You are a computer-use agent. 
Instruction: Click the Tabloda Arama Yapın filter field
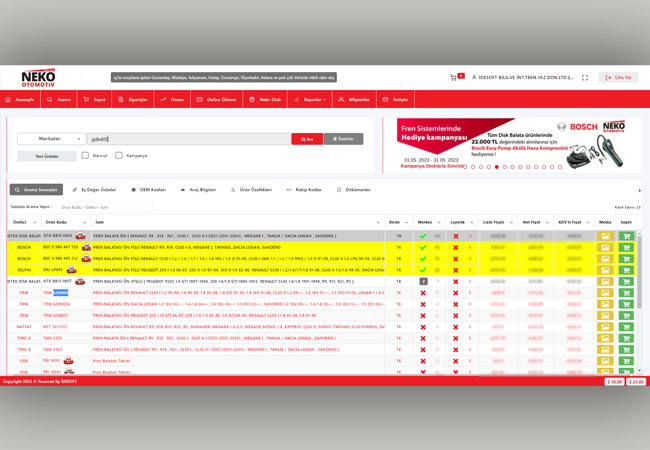click(x=105, y=207)
